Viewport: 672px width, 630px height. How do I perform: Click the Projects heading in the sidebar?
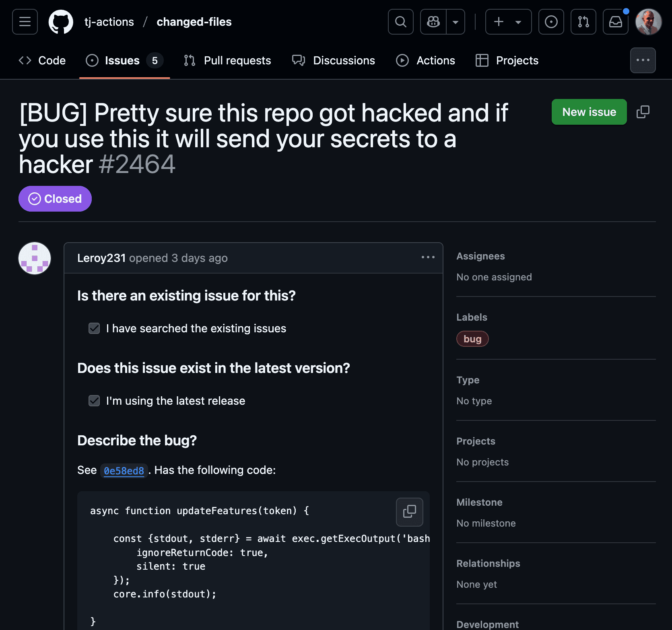(476, 441)
